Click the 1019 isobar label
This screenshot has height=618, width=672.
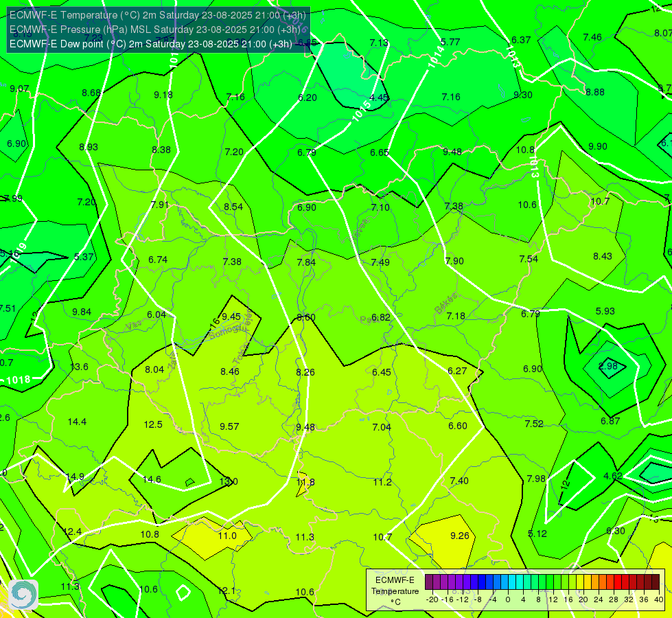19,253
